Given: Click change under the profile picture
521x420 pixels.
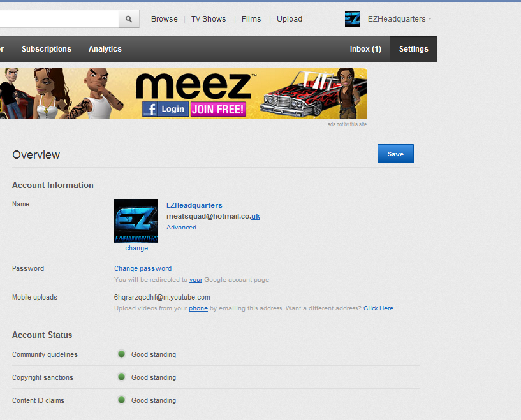Looking at the screenshot, I should [x=136, y=249].
